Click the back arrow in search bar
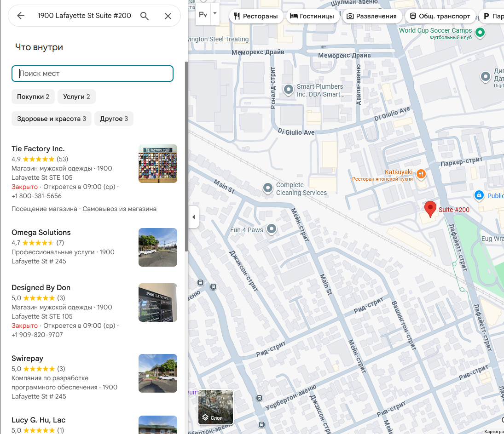 pos(21,16)
